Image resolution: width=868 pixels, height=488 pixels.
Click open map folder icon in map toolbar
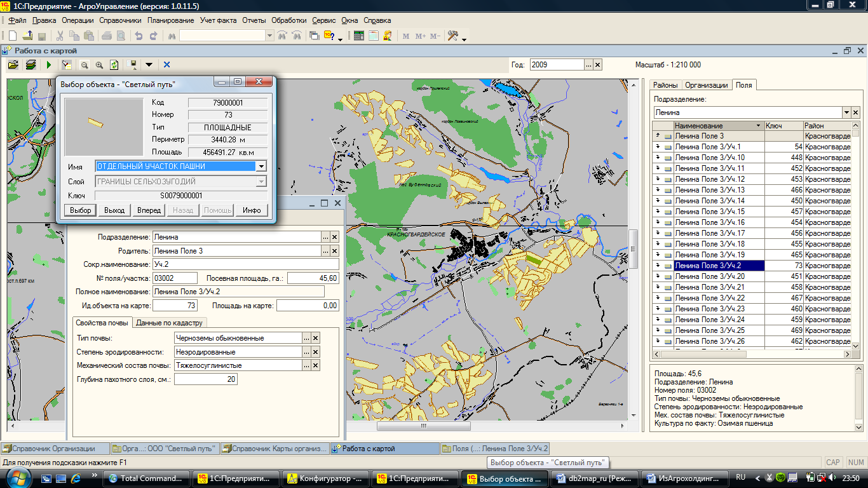13,65
